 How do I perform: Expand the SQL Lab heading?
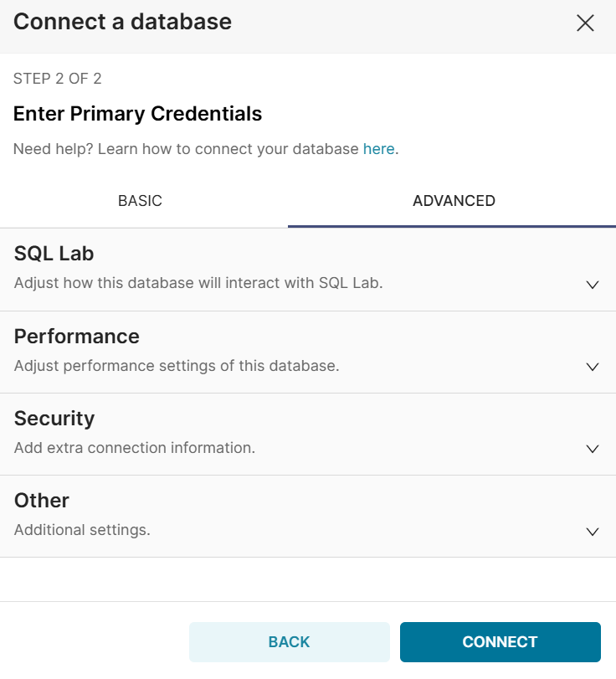tap(54, 254)
